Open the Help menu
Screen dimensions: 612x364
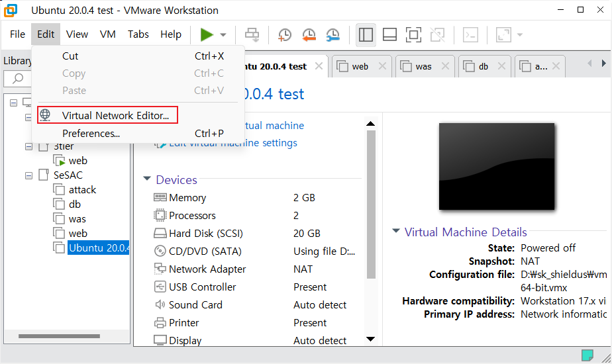click(171, 34)
